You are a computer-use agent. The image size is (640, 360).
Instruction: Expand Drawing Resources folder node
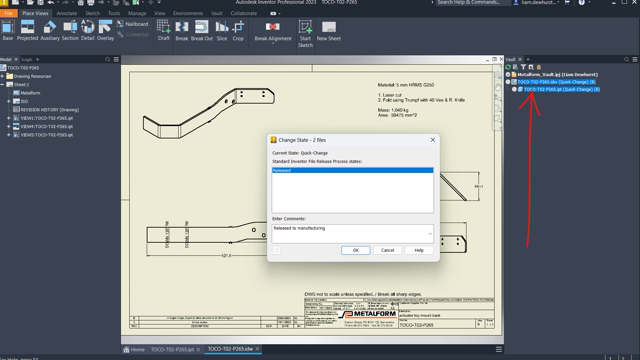click(x=2, y=76)
